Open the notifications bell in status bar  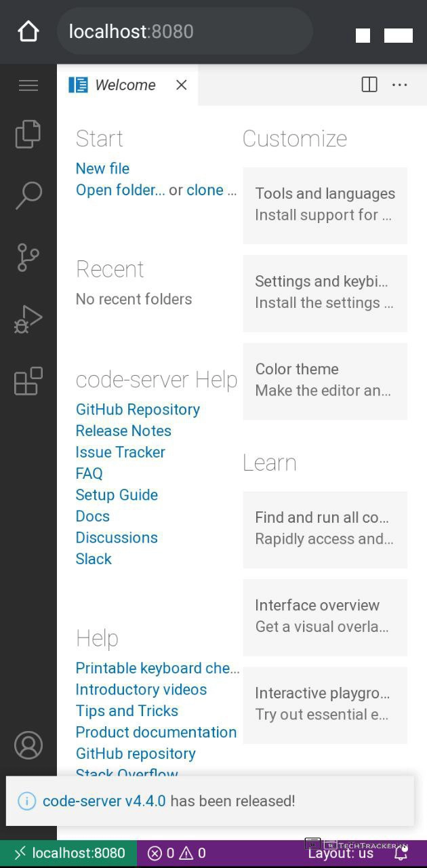pos(401,854)
